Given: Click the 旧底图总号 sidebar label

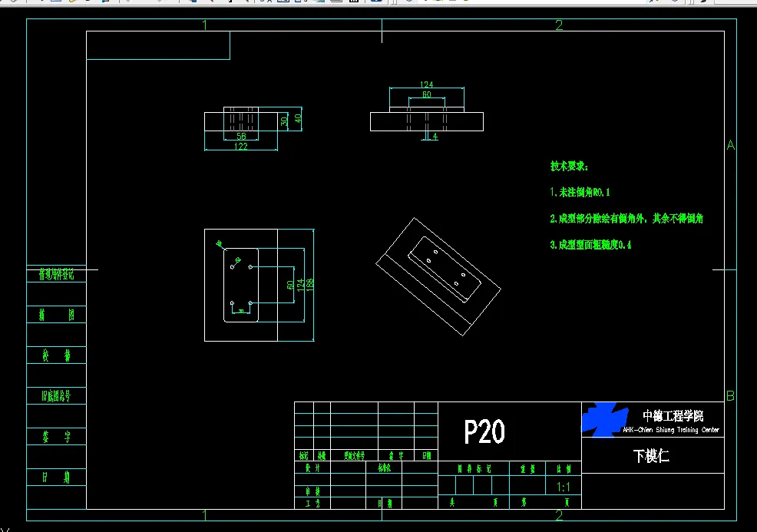Looking at the screenshot, I should 57,396.
